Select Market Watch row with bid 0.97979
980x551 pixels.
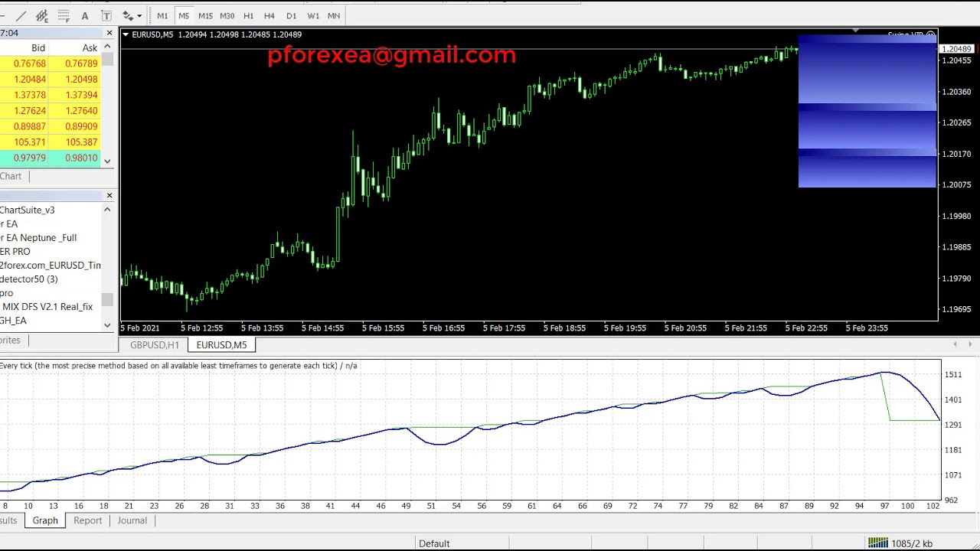coord(51,158)
